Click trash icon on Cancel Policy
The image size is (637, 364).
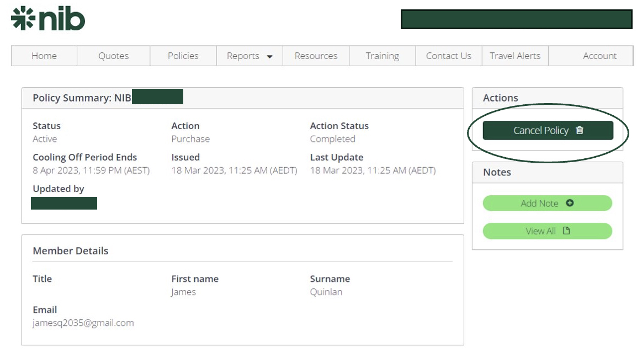579,130
